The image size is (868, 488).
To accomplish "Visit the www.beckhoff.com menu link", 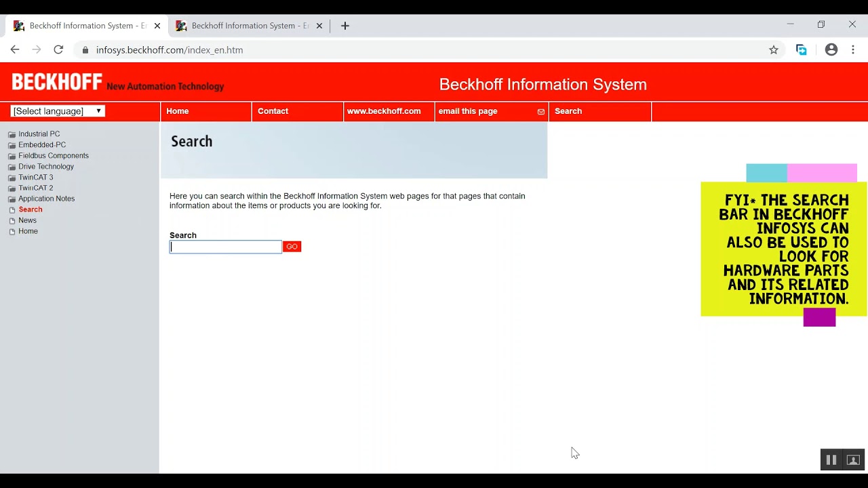I will click(384, 111).
